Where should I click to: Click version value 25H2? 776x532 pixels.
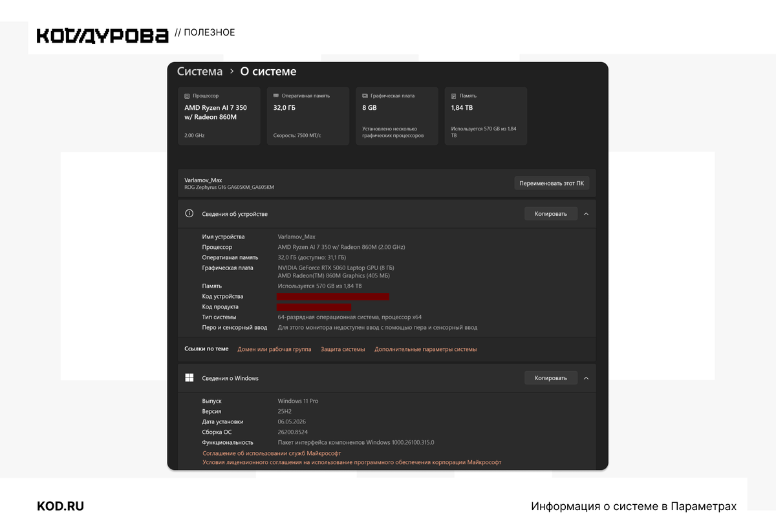(x=285, y=411)
